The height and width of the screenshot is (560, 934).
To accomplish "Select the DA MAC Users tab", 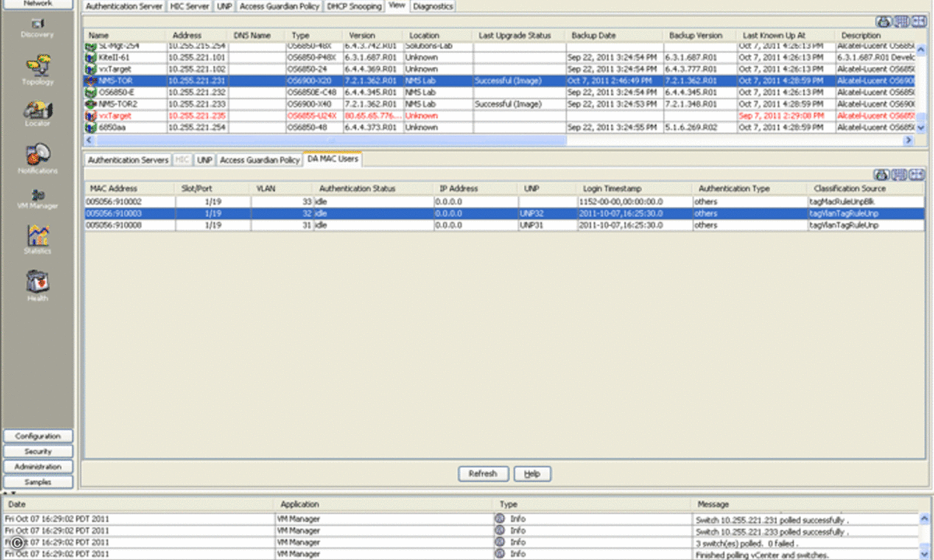I will pyautogui.click(x=332, y=159).
